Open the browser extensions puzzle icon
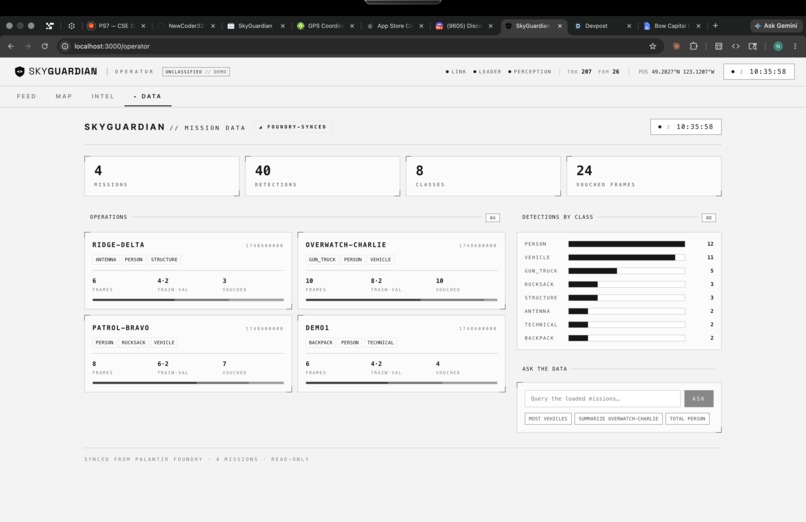Viewport: 806px width, 522px height. tap(693, 46)
